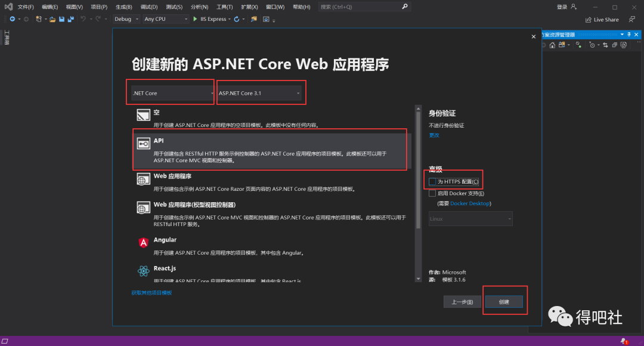Viewport: 644px width, 346px height.
Task: Open the ASP.NET Core 3.1 version dropdown
Action: coord(259,93)
